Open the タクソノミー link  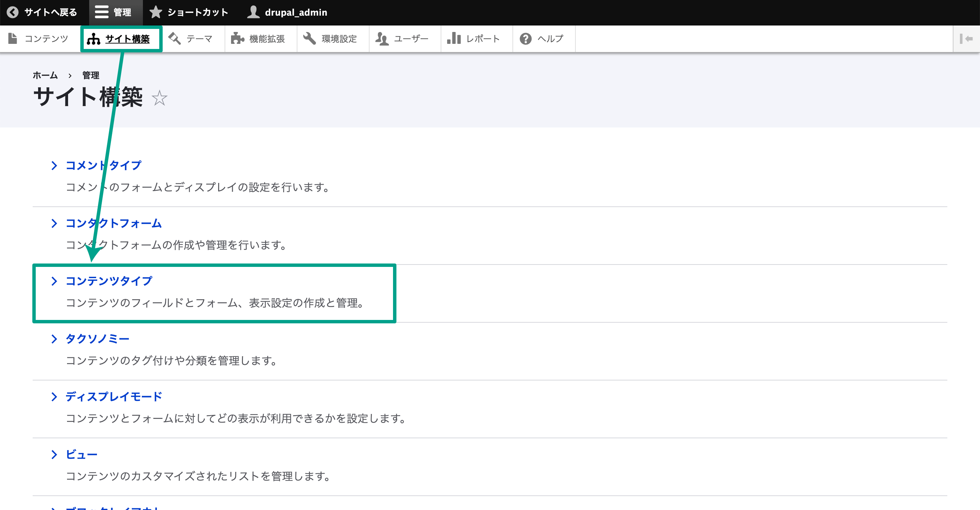(97, 339)
